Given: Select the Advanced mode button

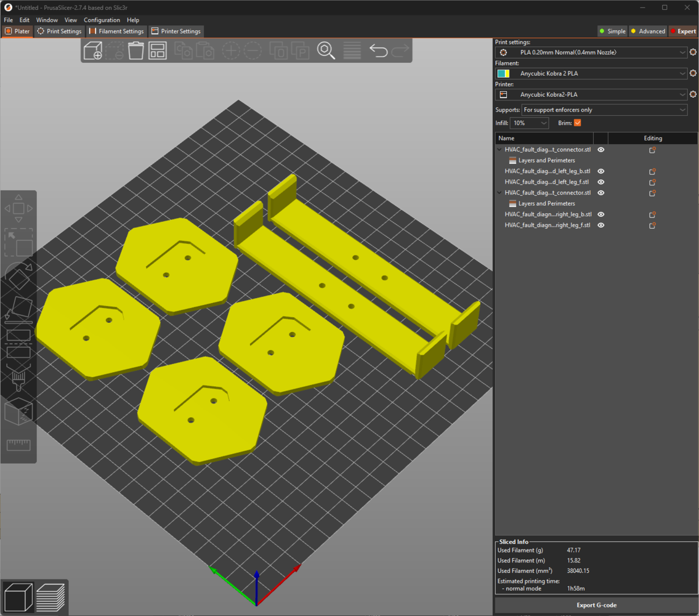Looking at the screenshot, I should pos(647,31).
